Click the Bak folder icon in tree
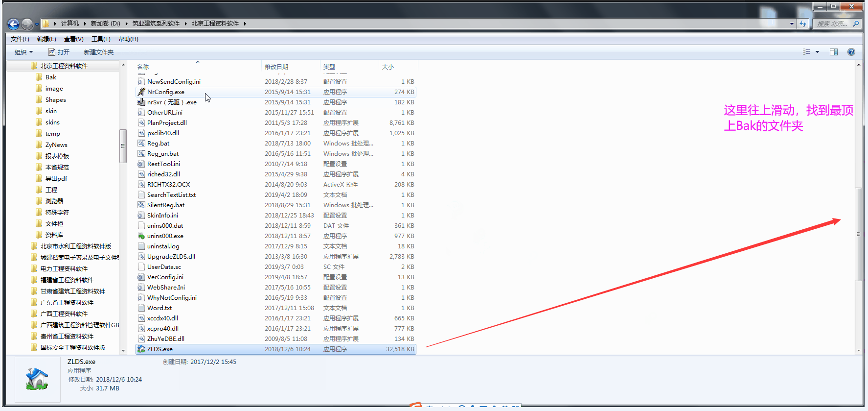This screenshot has width=868, height=411. click(x=39, y=77)
